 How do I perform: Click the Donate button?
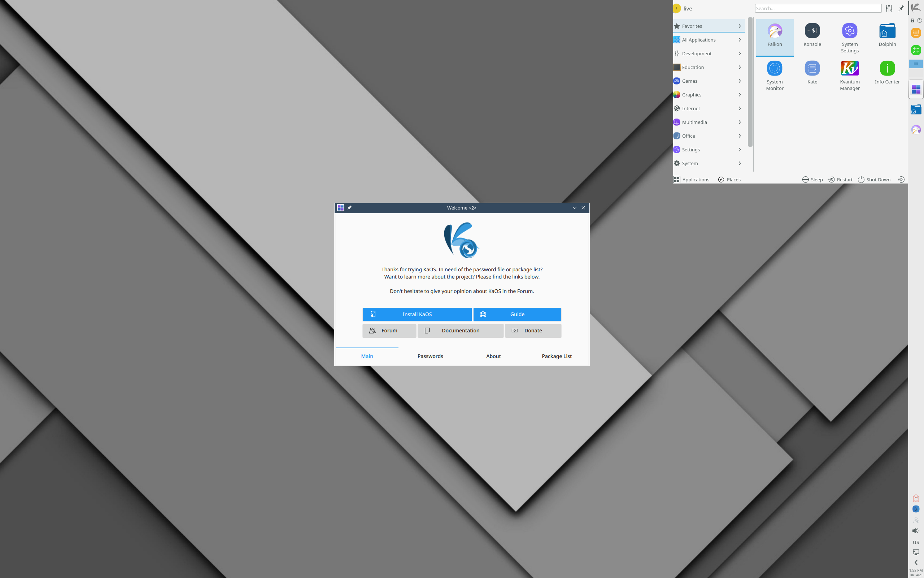tap(533, 331)
